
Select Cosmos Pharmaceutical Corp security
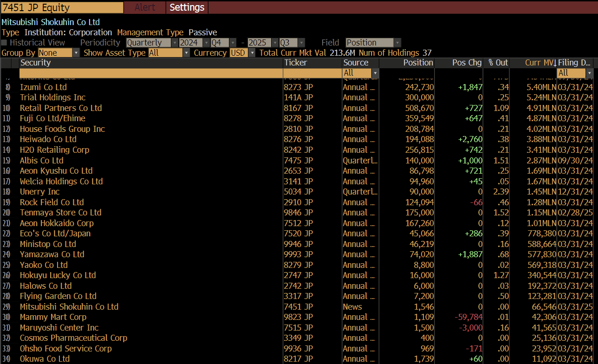click(x=73, y=338)
